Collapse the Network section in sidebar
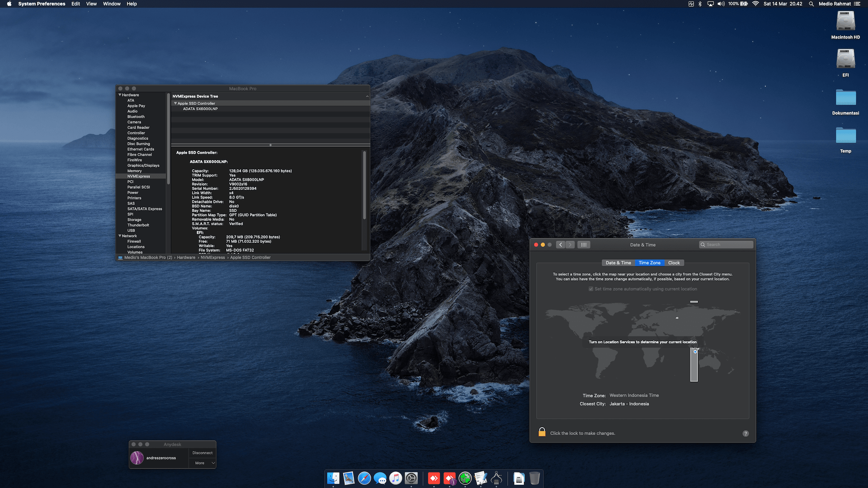Image resolution: width=868 pixels, height=488 pixels. pos(120,236)
